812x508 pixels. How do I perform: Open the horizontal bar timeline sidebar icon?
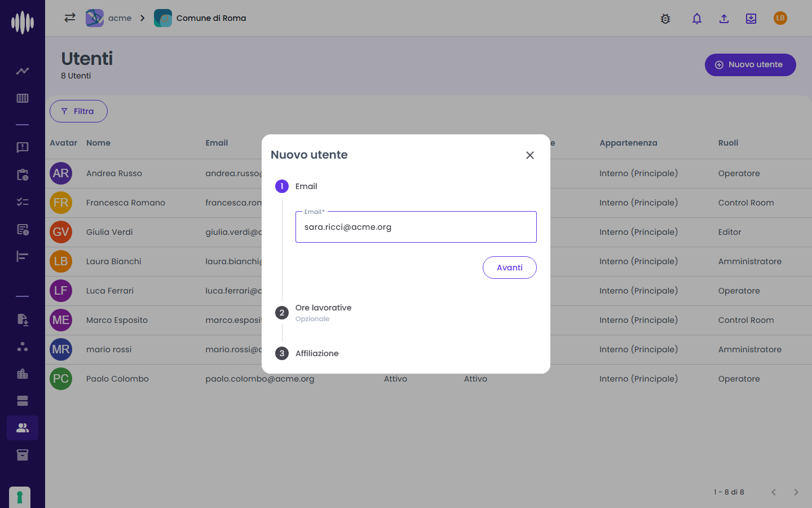click(23, 256)
